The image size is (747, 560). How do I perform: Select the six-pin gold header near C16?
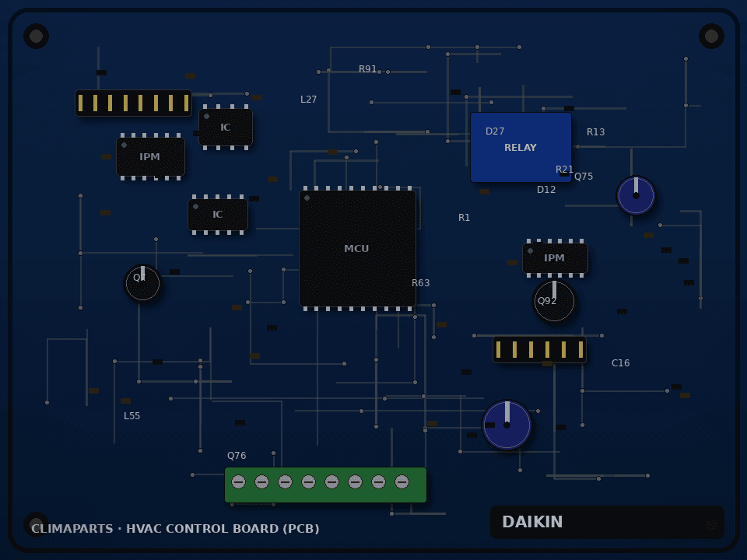(x=539, y=349)
